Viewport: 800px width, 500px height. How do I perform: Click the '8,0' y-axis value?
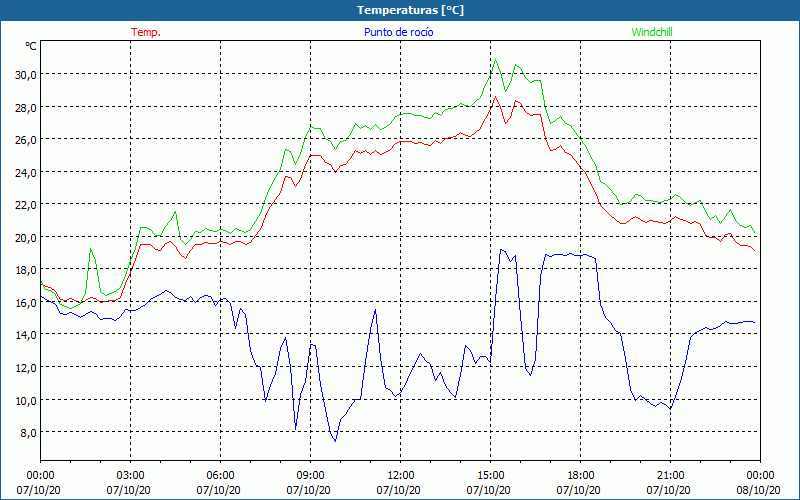point(28,432)
